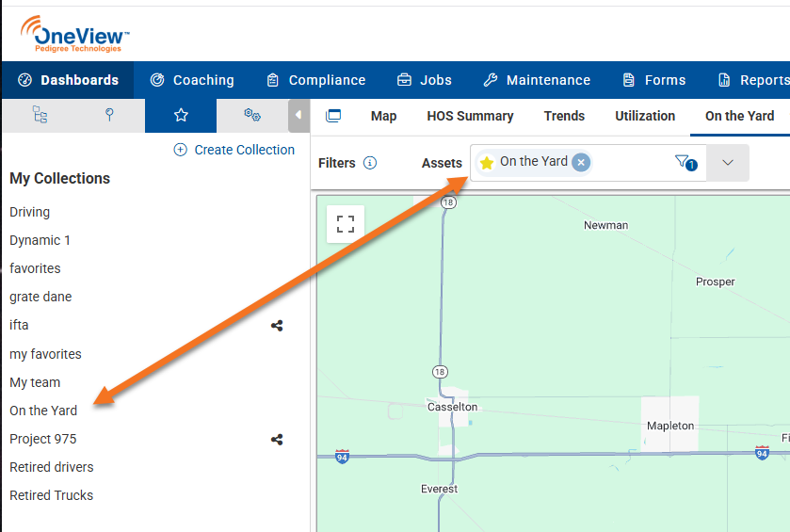Click the share icon next to ifta
The image size is (790, 532).
pyautogui.click(x=277, y=326)
